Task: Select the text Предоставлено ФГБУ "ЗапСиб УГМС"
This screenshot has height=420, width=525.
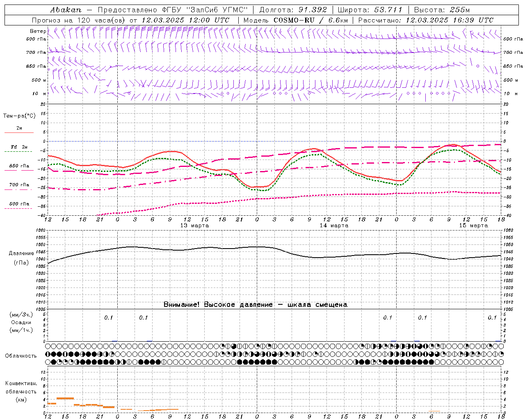Action: 173,9
